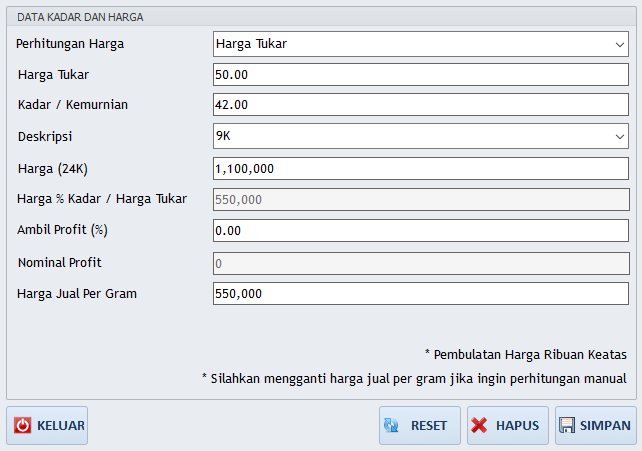Click the refresh arrows icon on RESET
Image resolution: width=642 pixels, height=451 pixels.
point(391,425)
